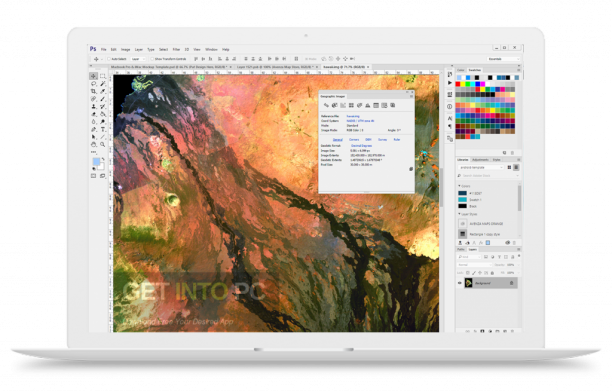Toggle lock all in Layers panel

[492, 273]
